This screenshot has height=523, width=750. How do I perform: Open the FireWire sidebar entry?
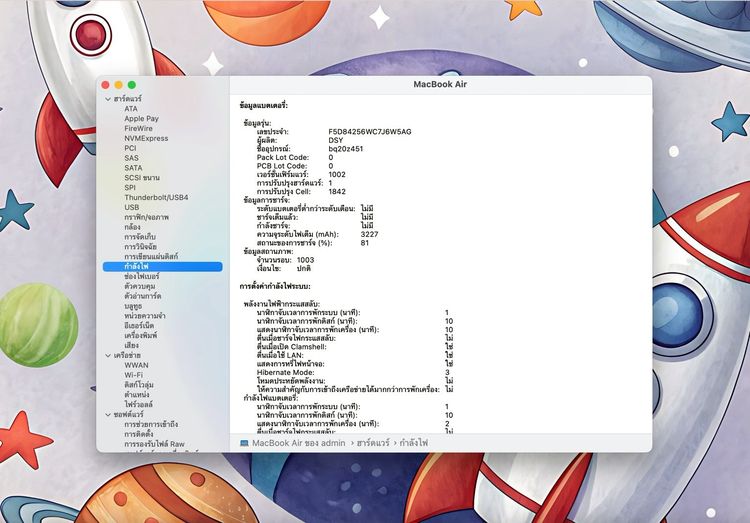pos(139,128)
